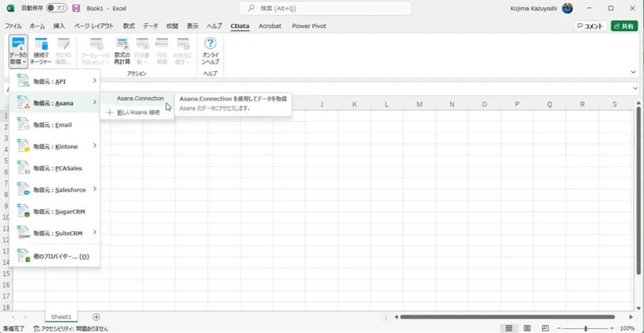The width and height of the screenshot is (644, 333).
Task: Click column header J
Action: (x=321, y=104)
